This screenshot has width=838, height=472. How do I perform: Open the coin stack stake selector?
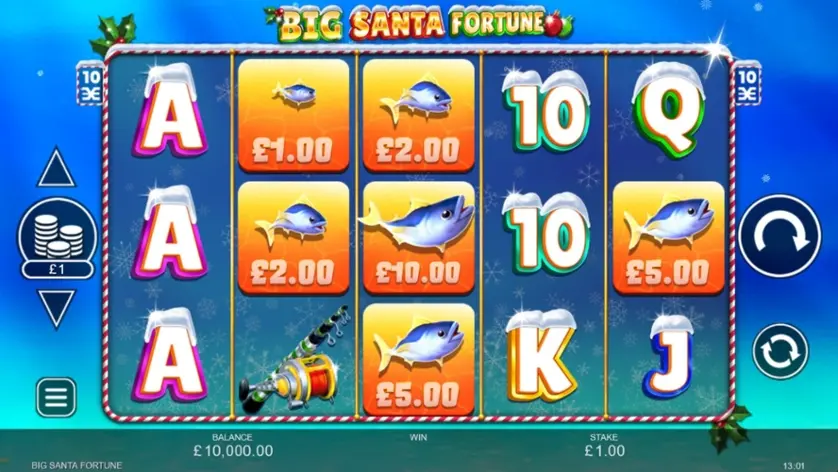(x=57, y=238)
